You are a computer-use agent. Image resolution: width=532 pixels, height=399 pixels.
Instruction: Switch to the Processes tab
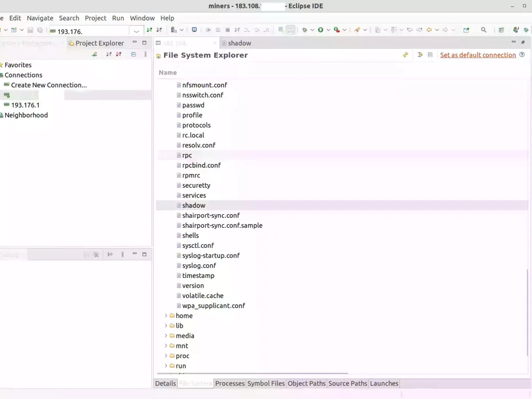click(230, 383)
